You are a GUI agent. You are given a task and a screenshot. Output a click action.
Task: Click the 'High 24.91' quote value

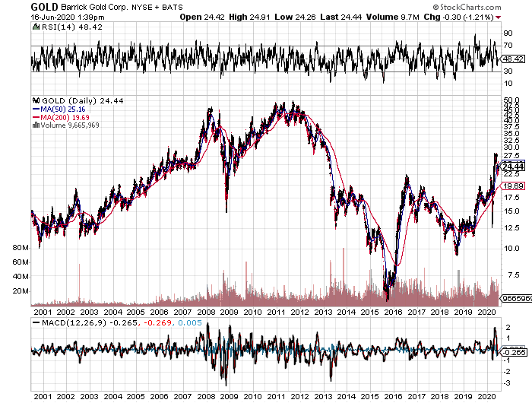(249, 17)
